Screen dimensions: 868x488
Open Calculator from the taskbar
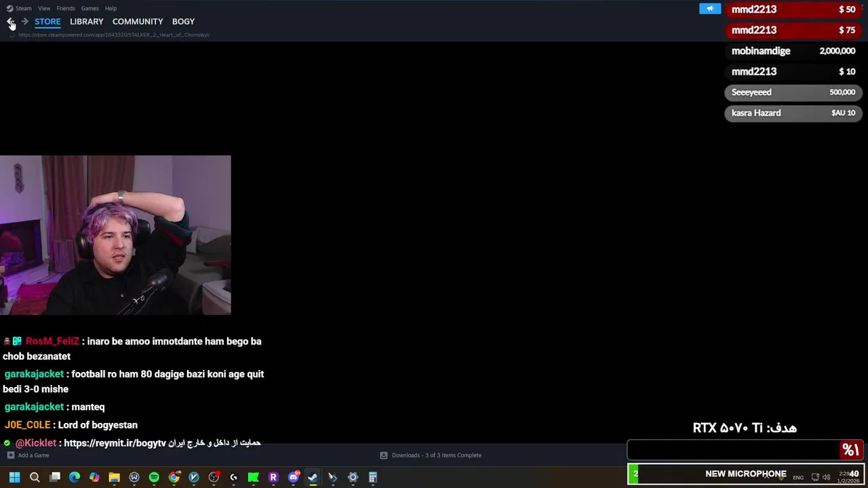372,477
